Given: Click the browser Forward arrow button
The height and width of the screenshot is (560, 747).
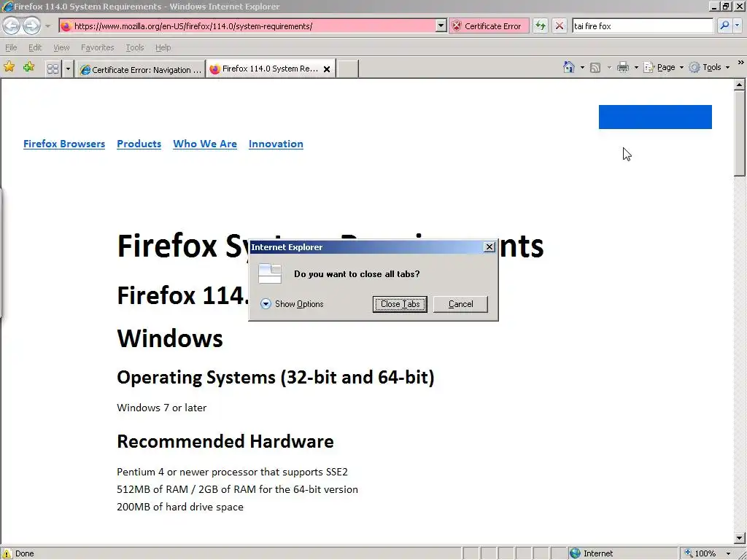Looking at the screenshot, I should pyautogui.click(x=31, y=26).
